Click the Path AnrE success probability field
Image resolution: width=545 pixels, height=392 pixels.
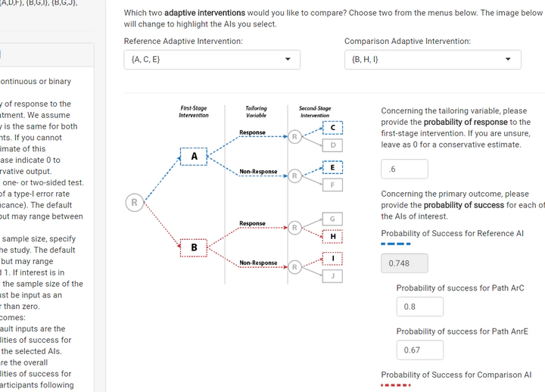click(x=419, y=350)
